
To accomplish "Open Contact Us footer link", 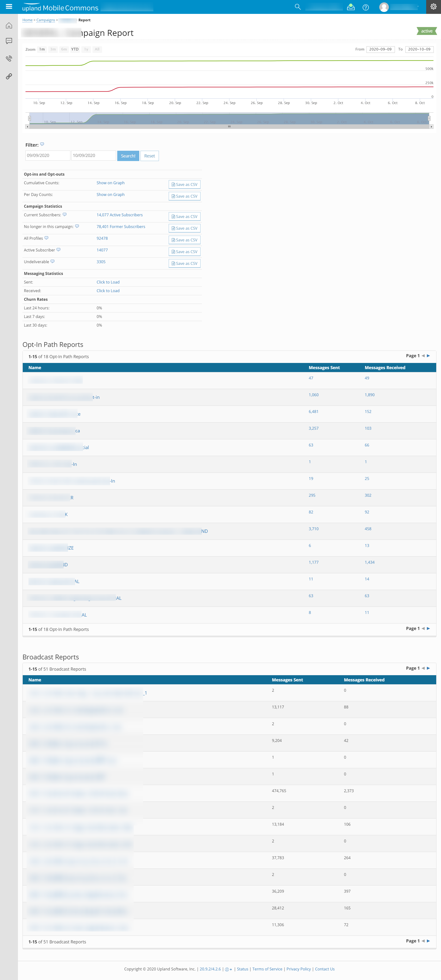I will [x=324, y=969].
